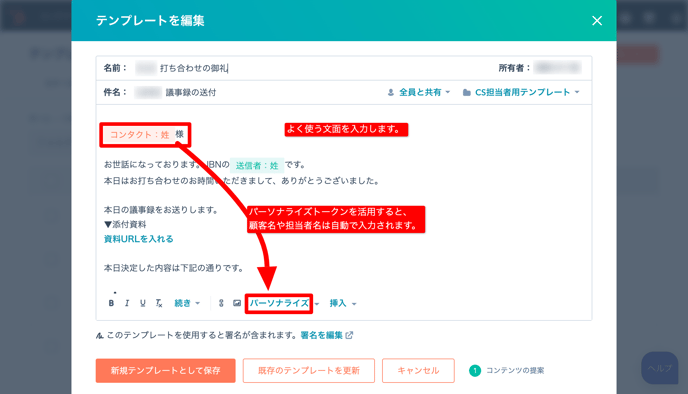Click 既存のテンプレートを更新 button
Image resolution: width=688 pixels, height=394 pixels.
(309, 370)
